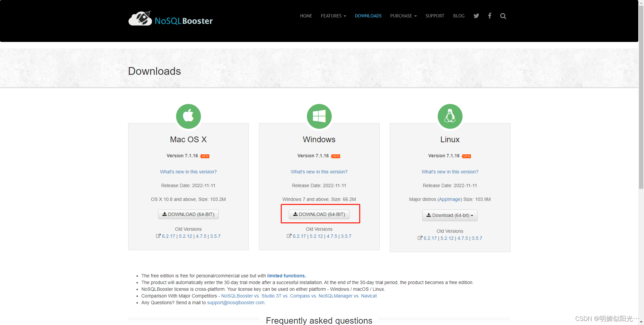Click the NEW badge under Linux
Viewport: 644px width, 325px height.
(467, 156)
